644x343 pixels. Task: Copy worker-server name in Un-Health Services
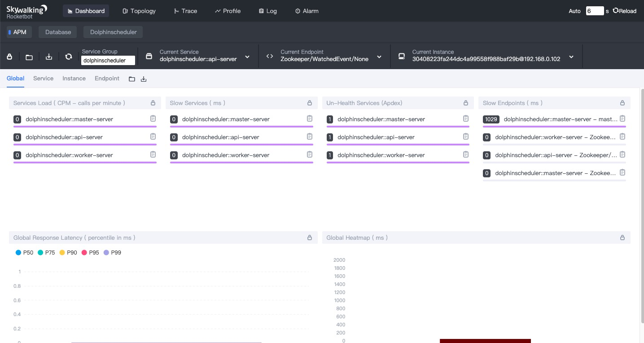pyautogui.click(x=466, y=154)
